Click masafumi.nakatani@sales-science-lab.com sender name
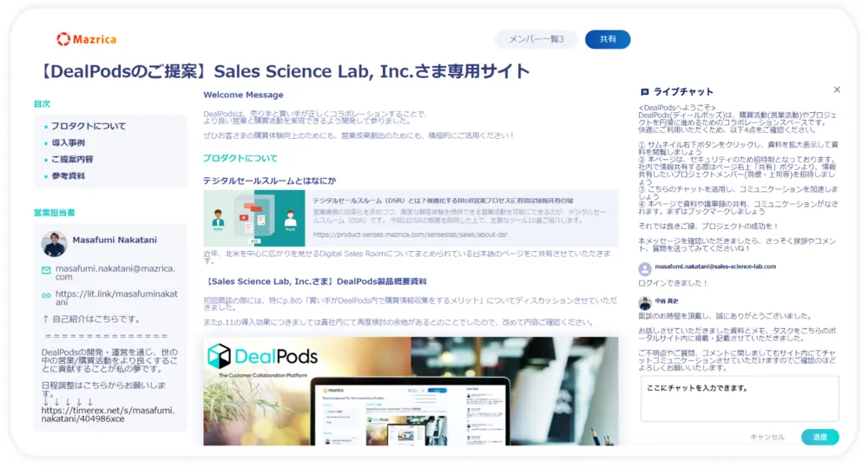 tap(715, 267)
